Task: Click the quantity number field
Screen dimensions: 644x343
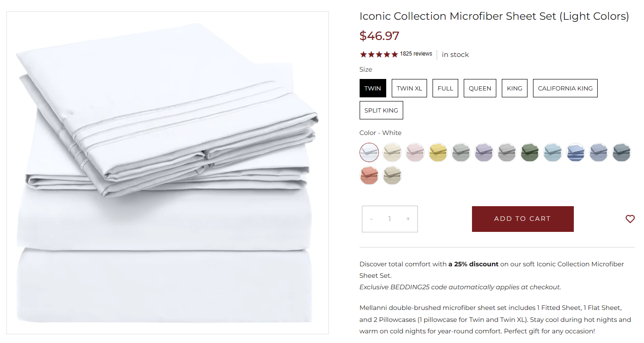Action: pos(389,219)
